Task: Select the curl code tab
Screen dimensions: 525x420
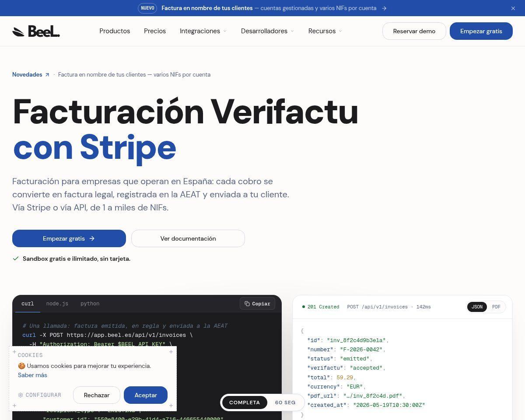Action: (x=28, y=304)
